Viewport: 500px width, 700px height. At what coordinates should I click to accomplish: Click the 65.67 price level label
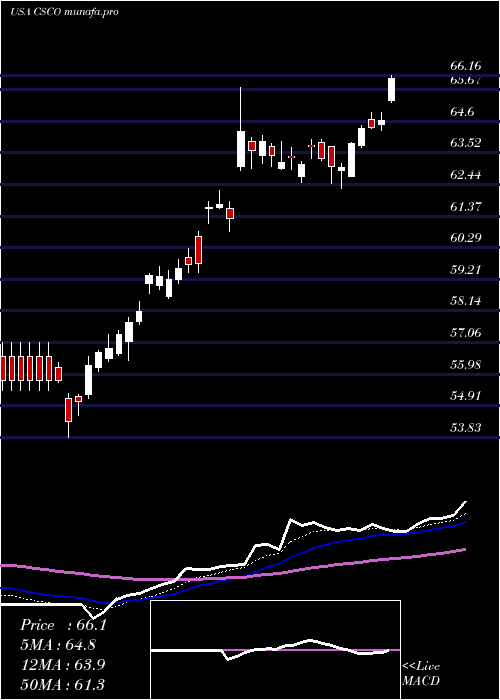[466, 80]
